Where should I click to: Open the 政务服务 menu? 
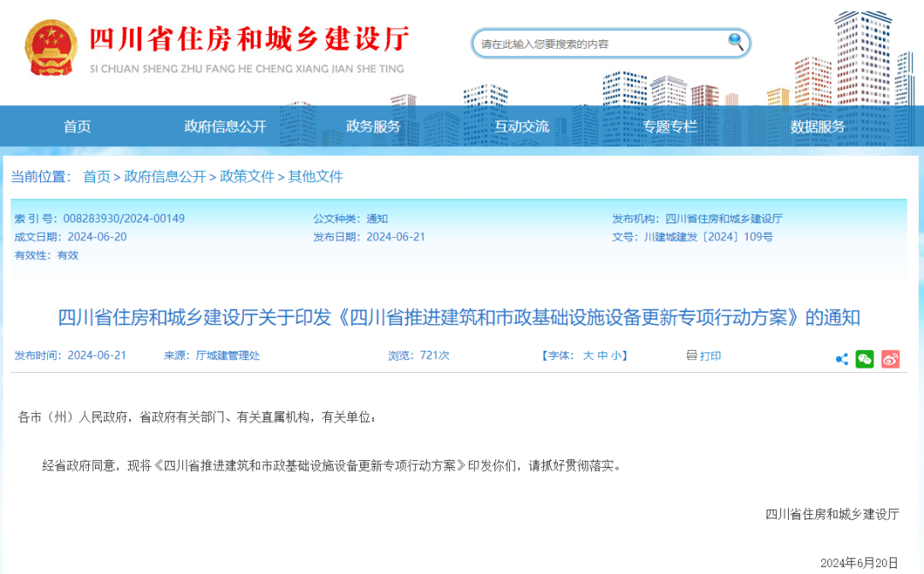point(372,126)
